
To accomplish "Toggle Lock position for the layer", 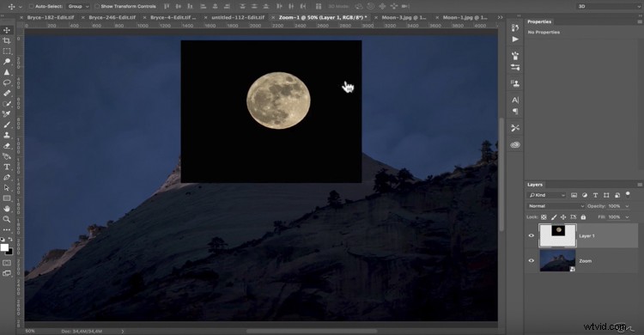I will (563, 217).
